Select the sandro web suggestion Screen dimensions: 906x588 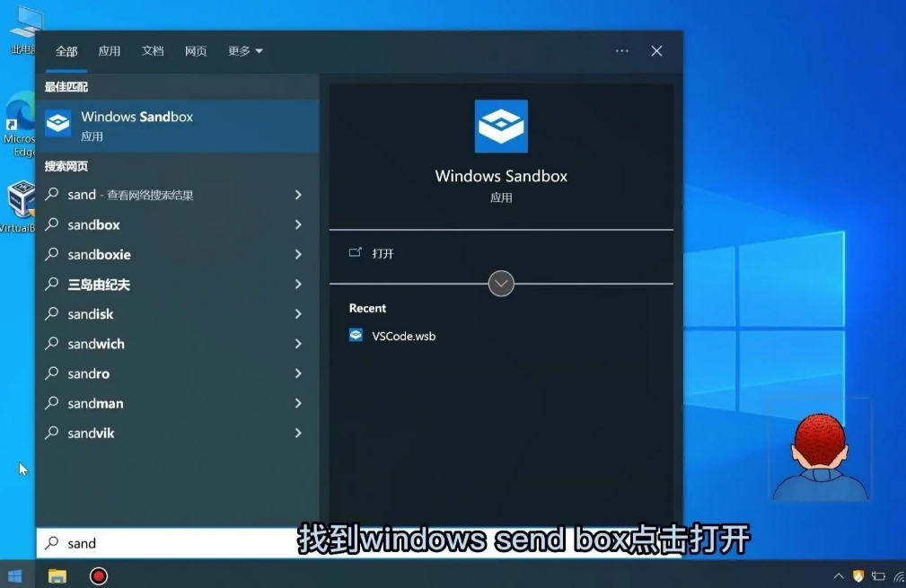pos(178,373)
